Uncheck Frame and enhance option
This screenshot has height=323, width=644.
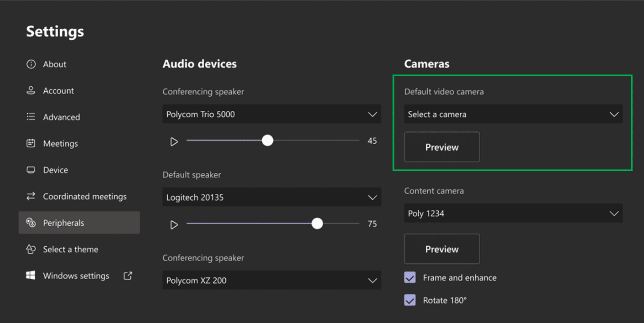[x=410, y=277]
